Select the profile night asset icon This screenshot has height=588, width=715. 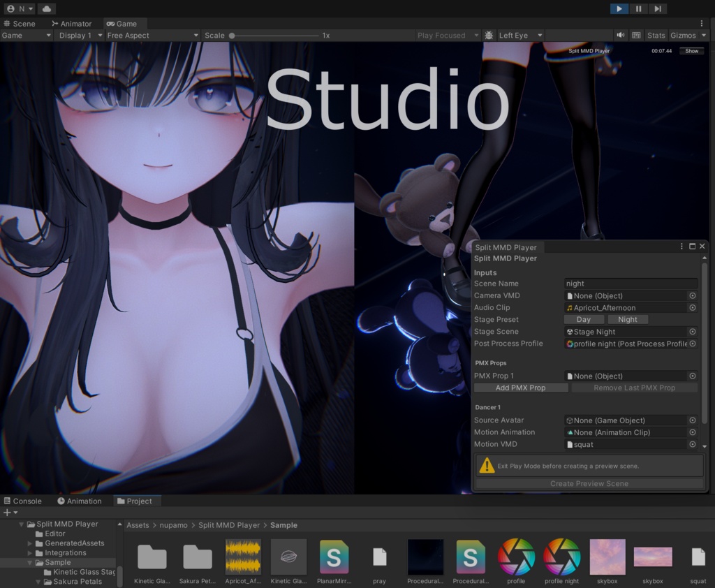tap(561, 557)
